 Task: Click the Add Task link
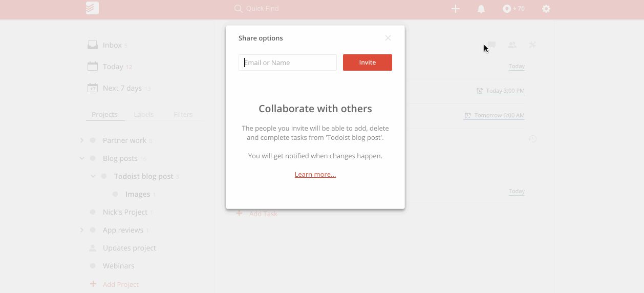coord(263,214)
